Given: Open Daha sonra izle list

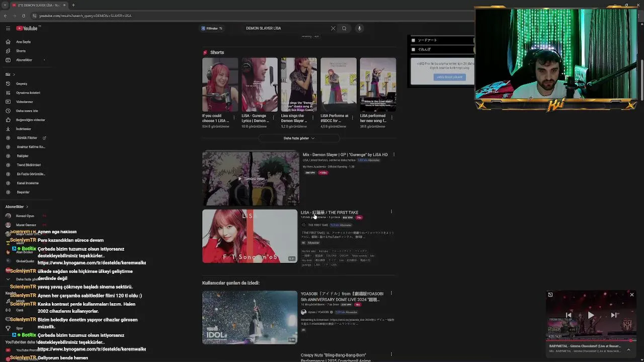Looking at the screenshot, I should [27, 111].
